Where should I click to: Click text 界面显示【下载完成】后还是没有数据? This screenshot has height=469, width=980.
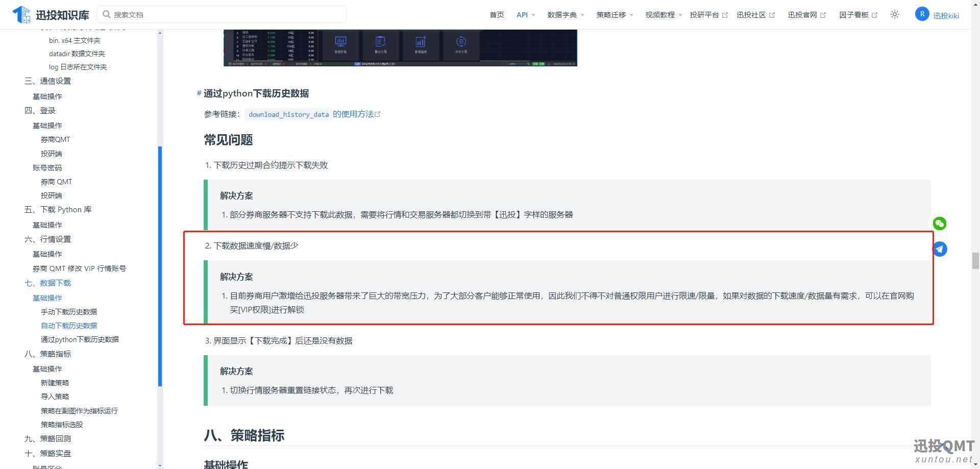click(283, 341)
